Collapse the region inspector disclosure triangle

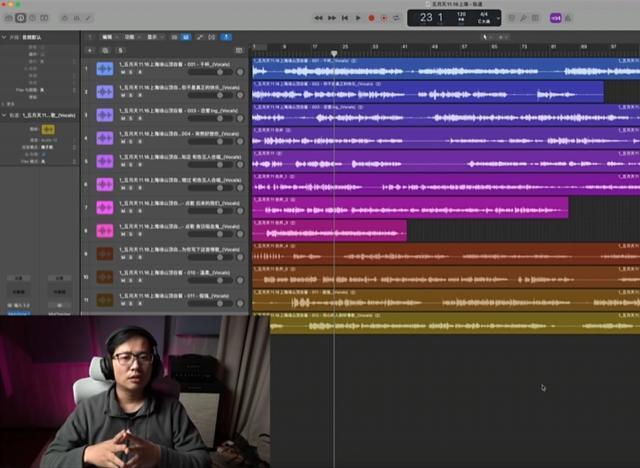(x=4, y=37)
